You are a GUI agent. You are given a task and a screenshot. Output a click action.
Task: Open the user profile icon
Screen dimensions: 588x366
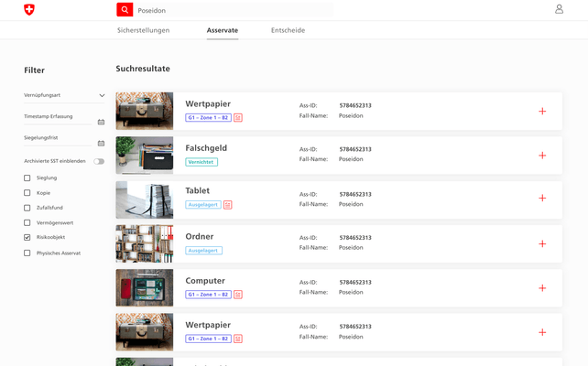pos(559,9)
